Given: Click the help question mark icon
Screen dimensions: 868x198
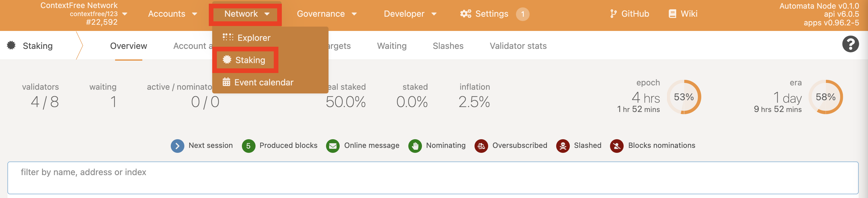Looking at the screenshot, I should click(x=850, y=44).
